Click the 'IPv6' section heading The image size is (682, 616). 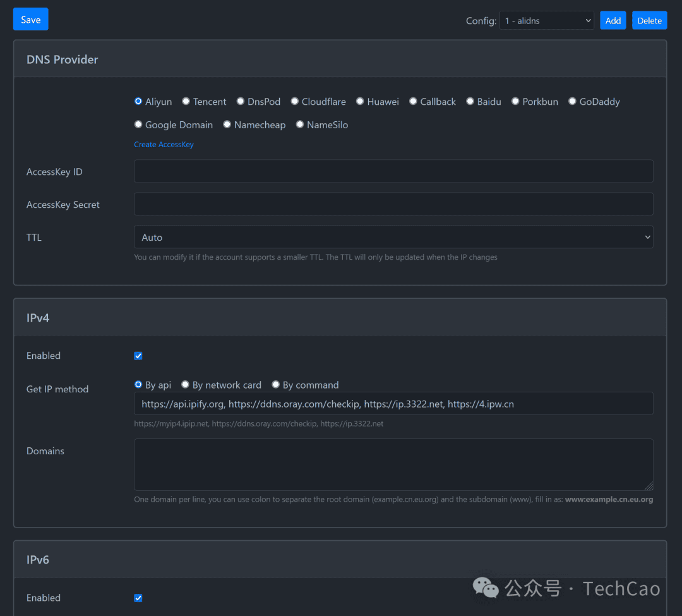click(38, 560)
